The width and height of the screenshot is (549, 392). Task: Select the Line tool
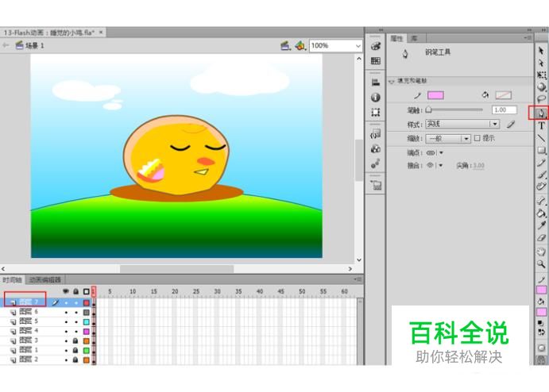541,138
